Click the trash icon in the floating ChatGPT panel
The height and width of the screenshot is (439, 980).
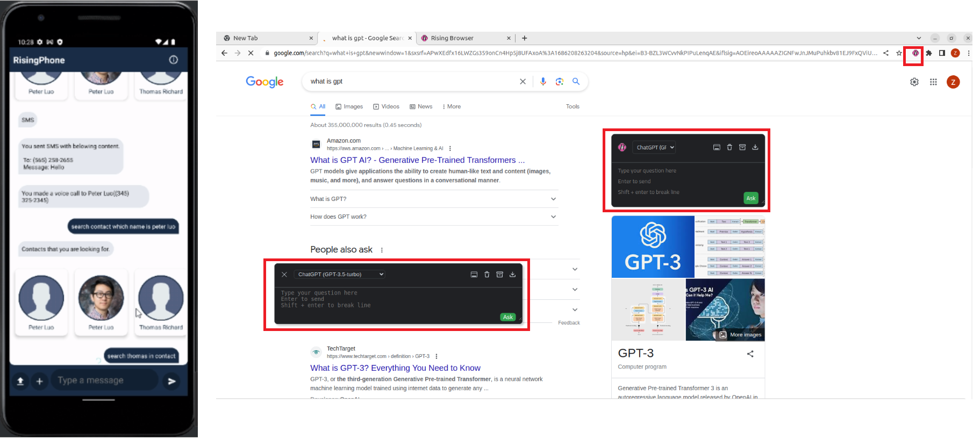(487, 275)
